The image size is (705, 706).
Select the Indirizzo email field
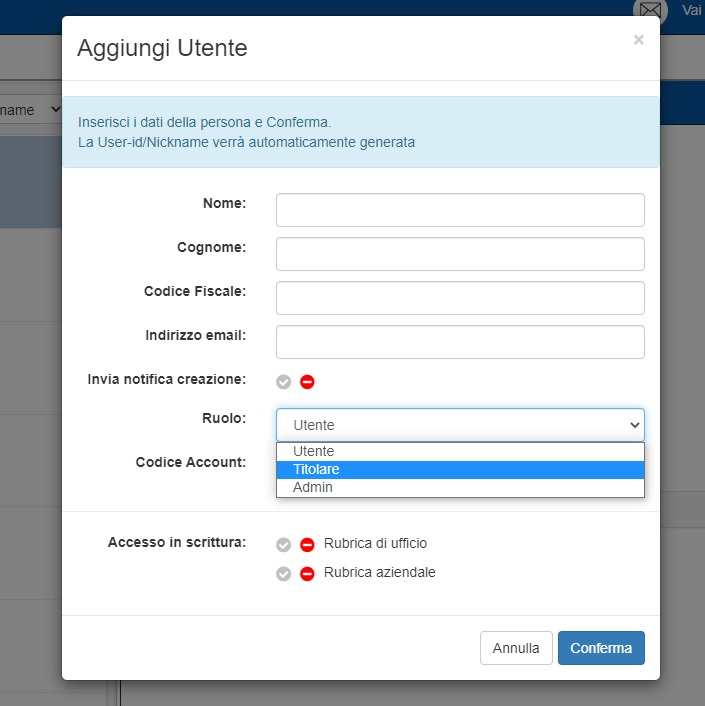tap(460, 342)
